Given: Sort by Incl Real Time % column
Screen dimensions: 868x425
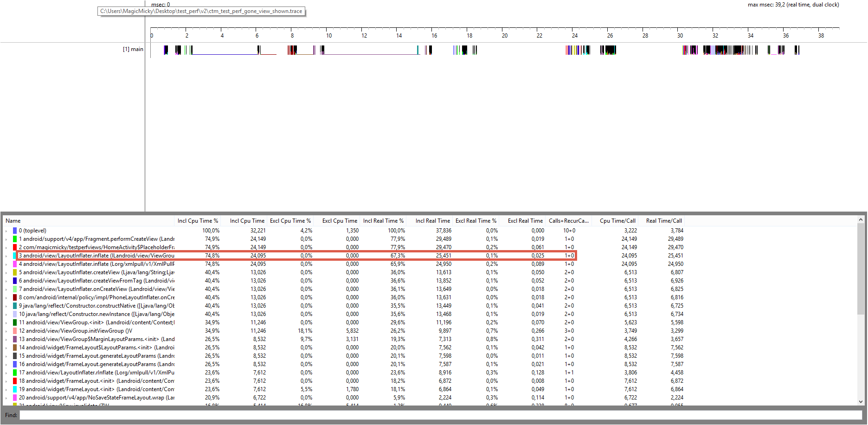Looking at the screenshot, I should 383,221.
